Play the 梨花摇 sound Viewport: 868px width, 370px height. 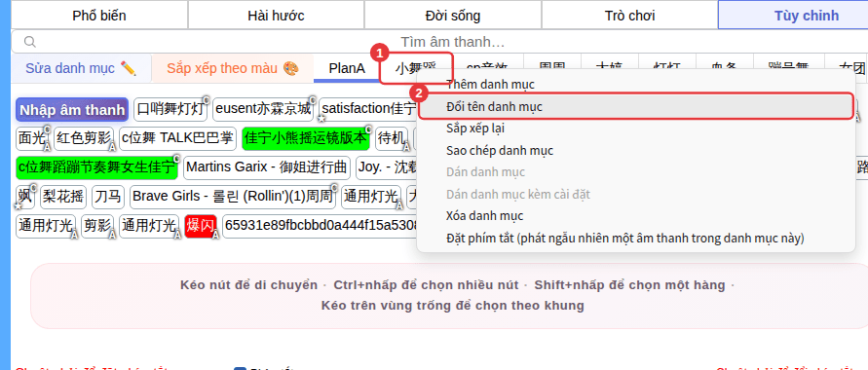click(x=62, y=197)
